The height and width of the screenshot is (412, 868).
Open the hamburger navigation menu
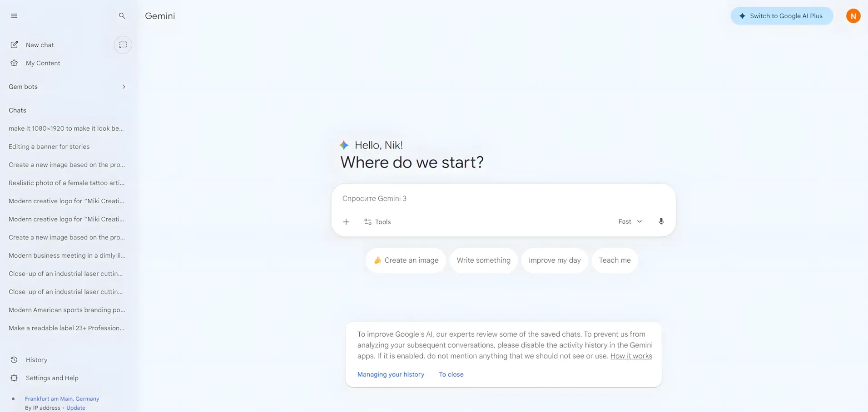(14, 15)
